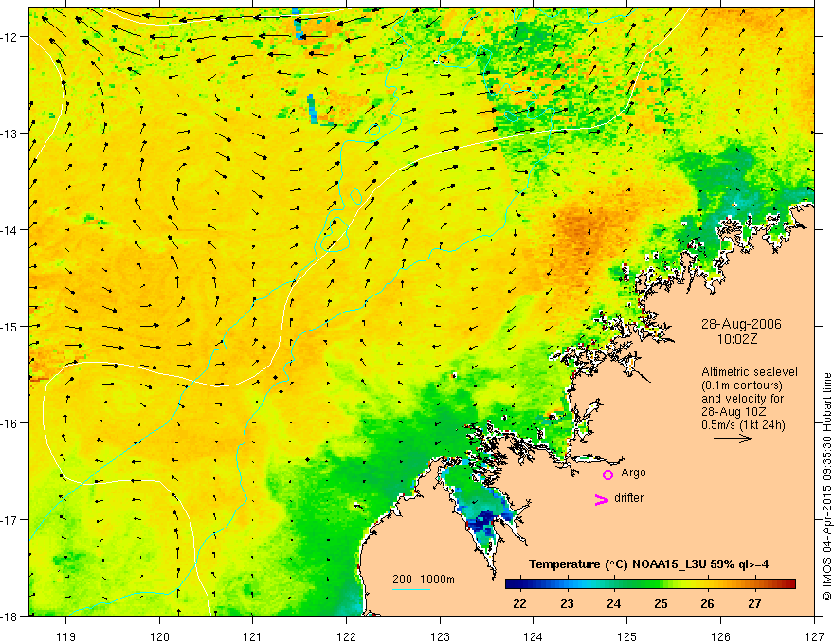Click the "and velocity for" caption line
This screenshot has width=834, height=644.
coord(742,399)
